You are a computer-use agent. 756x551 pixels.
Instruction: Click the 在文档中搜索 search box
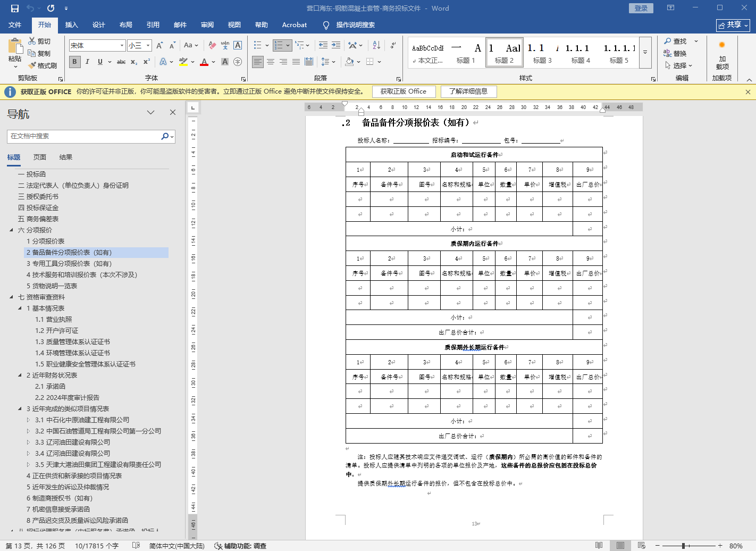point(84,136)
